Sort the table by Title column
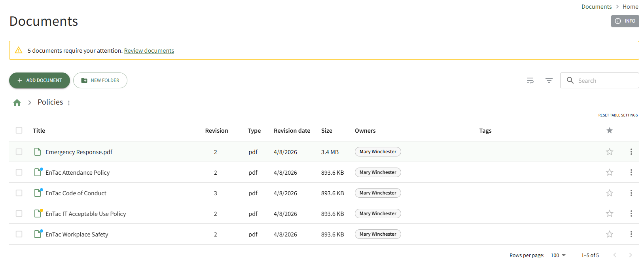This screenshot has height=265, width=644. point(39,131)
